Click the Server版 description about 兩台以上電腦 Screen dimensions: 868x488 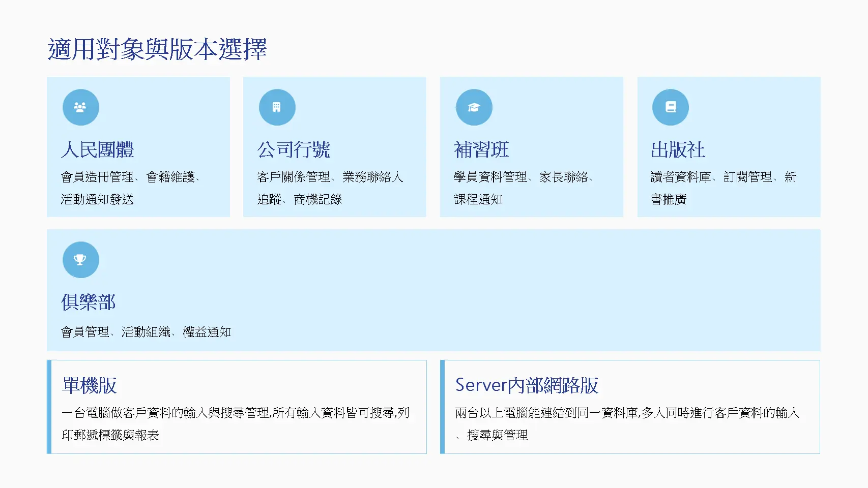(627, 423)
